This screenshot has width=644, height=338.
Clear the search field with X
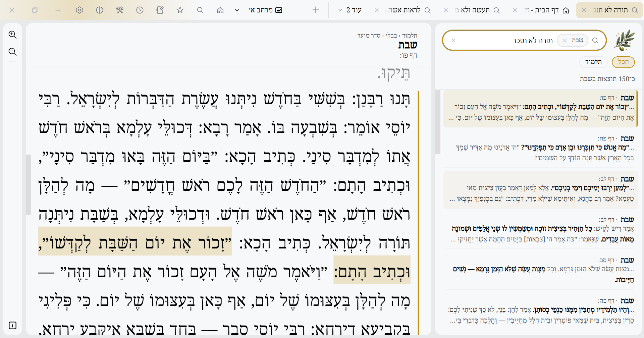453,40
